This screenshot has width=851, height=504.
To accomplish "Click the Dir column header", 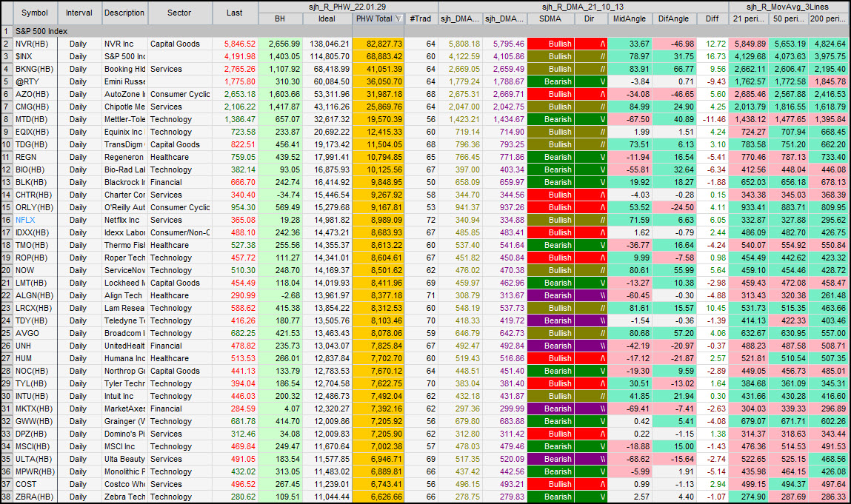I will pyautogui.click(x=590, y=19).
